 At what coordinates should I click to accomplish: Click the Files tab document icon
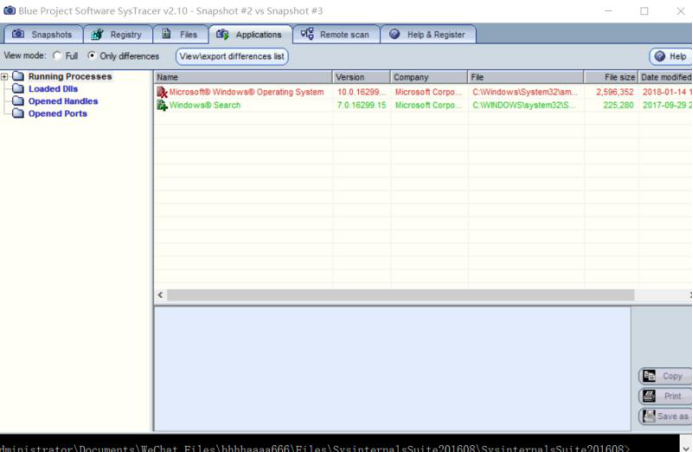[x=166, y=34]
